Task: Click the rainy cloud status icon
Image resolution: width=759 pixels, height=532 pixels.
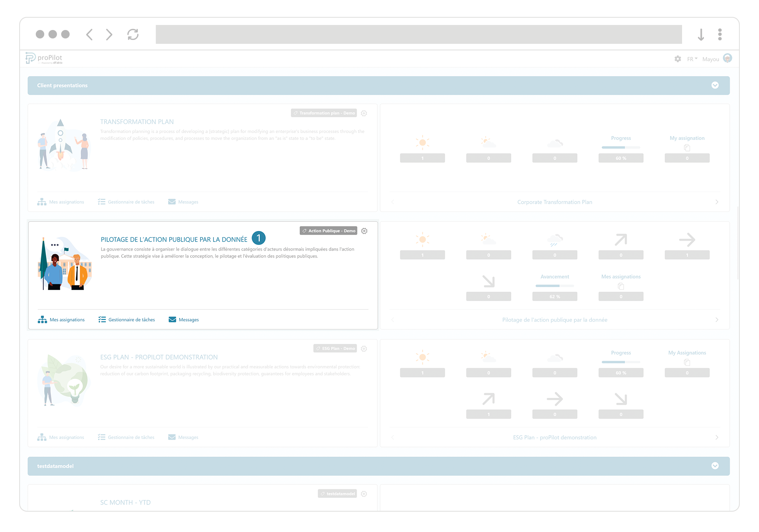Action: point(554,240)
